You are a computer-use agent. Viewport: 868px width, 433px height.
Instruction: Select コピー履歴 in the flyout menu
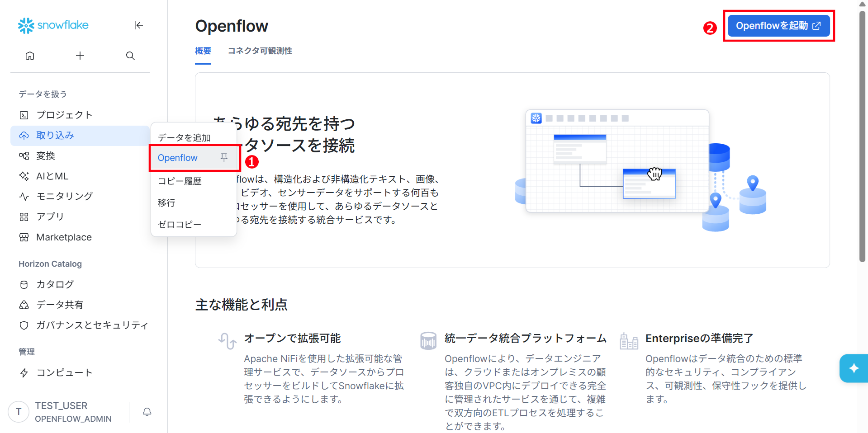click(180, 181)
